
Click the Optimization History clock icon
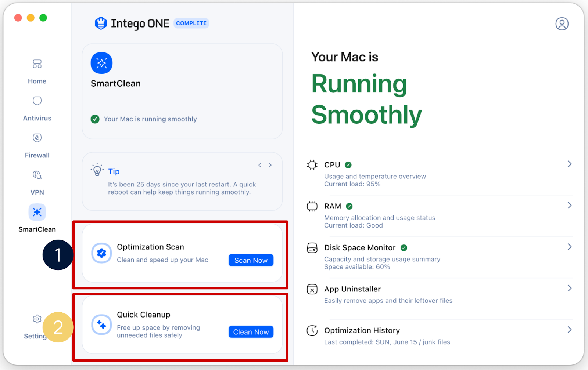point(312,331)
